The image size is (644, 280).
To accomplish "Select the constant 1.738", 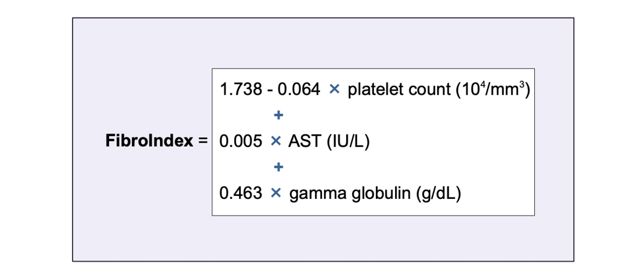I will click(x=240, y=90).
